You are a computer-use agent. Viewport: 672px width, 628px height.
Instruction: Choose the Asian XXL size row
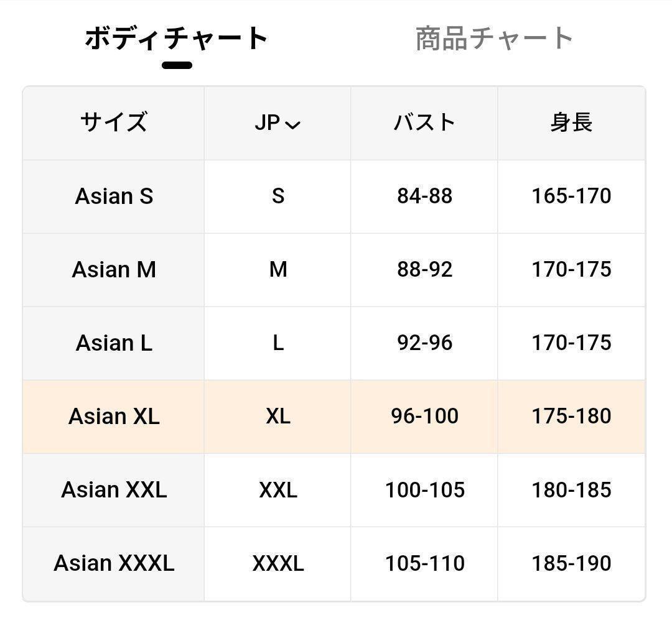tap(114, 489)
